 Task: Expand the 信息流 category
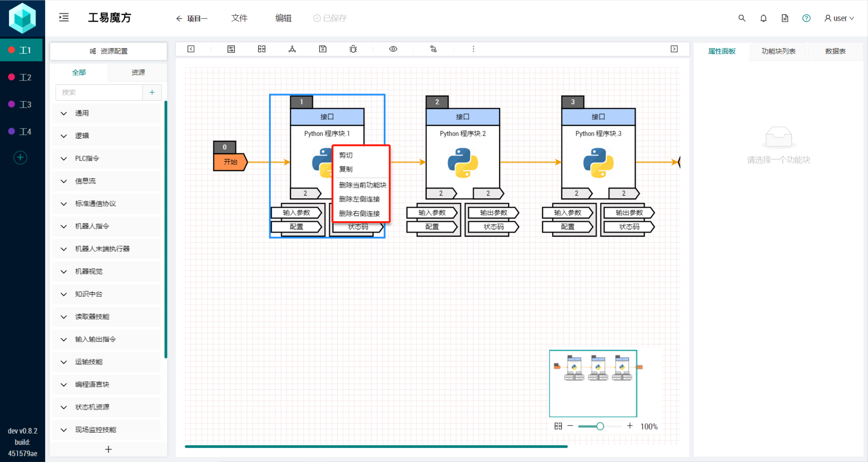tap(107, 181)
